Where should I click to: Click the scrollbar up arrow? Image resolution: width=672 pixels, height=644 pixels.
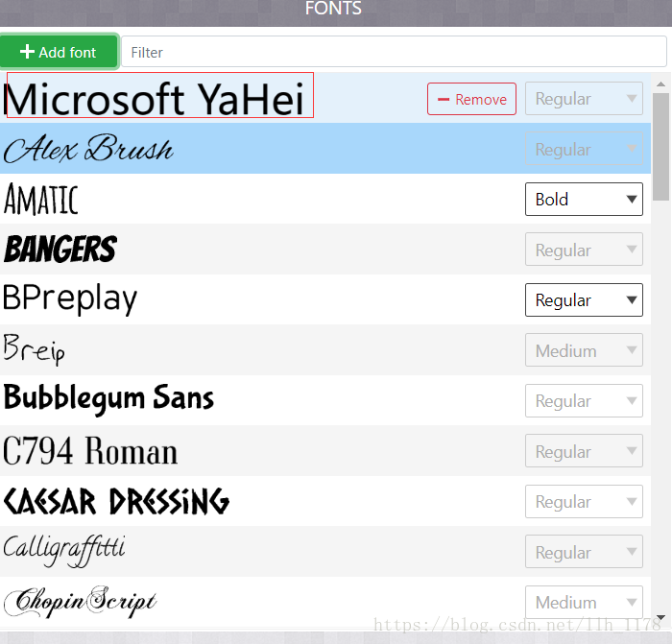coord(660,84)
